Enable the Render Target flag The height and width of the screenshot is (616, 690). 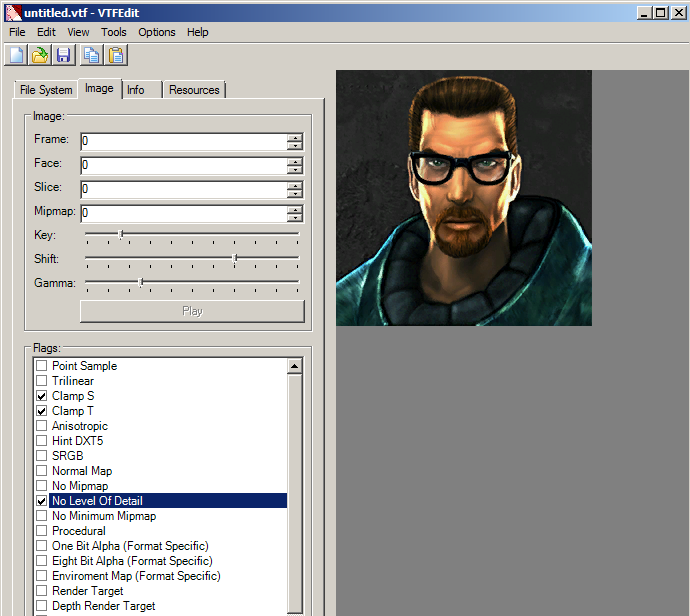(41, 591)
